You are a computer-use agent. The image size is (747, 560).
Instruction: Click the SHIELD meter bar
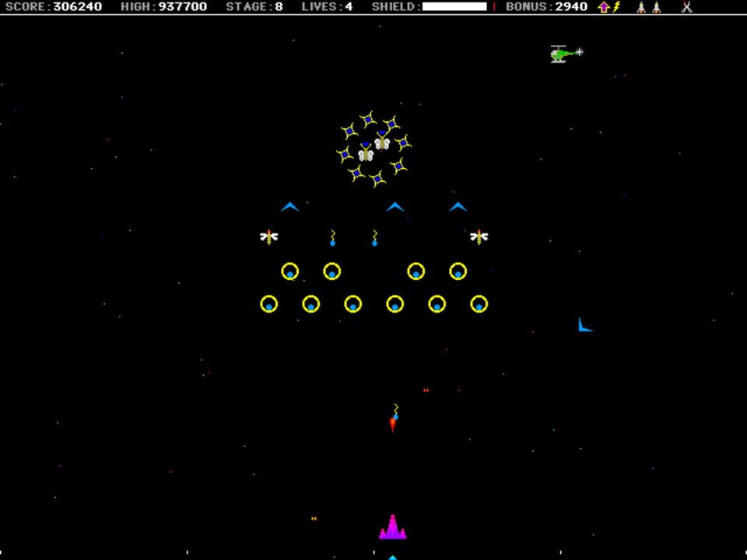point(455,7)
